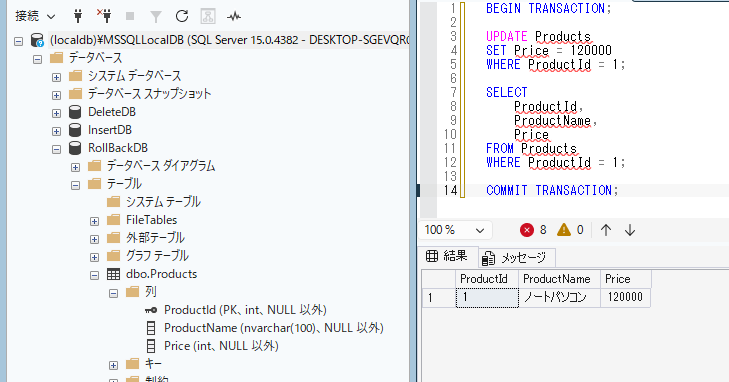Expand the キー folder
The image size is (729, 382).
pyautogui.click(x=113, y=366)
